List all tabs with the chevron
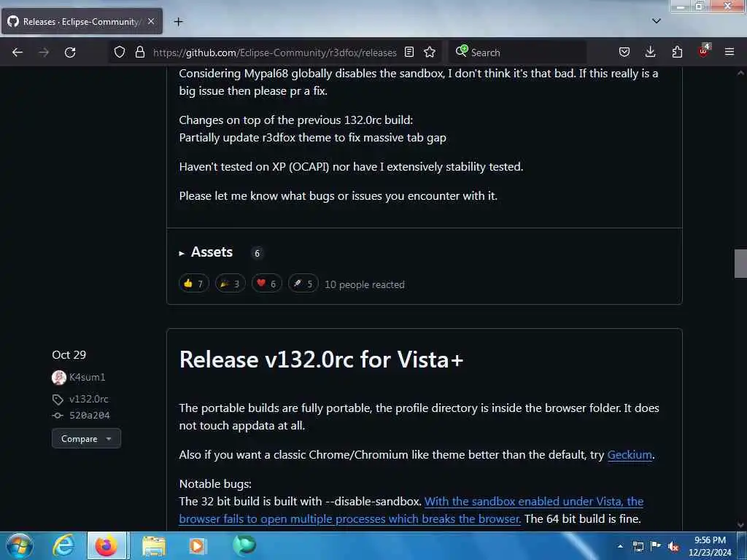The width and height of the screenshot is (747, 560). click(657, 21)
